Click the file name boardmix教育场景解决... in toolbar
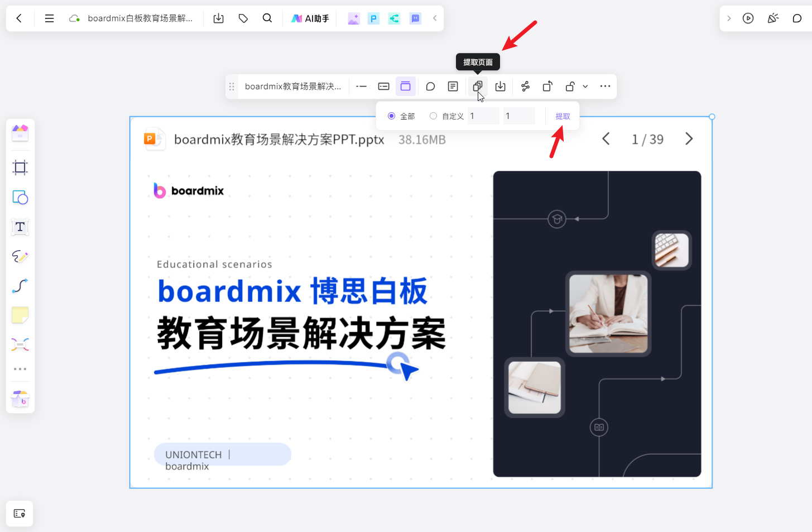This screenshot has height=532, width=812. tap(293, 87)
